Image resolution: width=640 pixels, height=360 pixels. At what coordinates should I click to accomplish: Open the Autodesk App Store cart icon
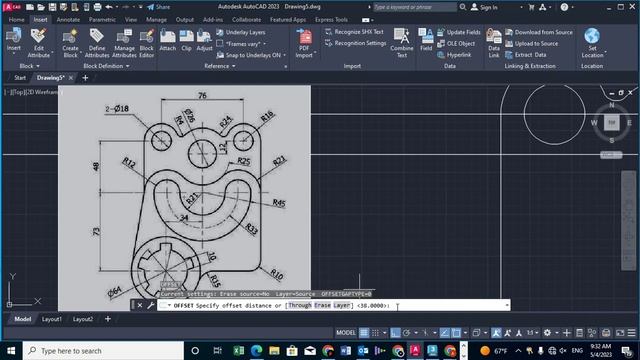pos(531,7)
